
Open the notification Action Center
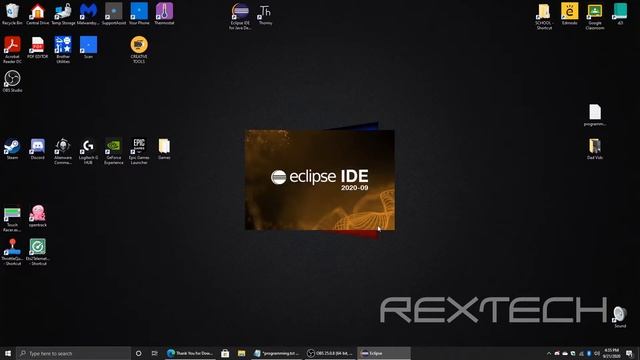click(629, 353)
